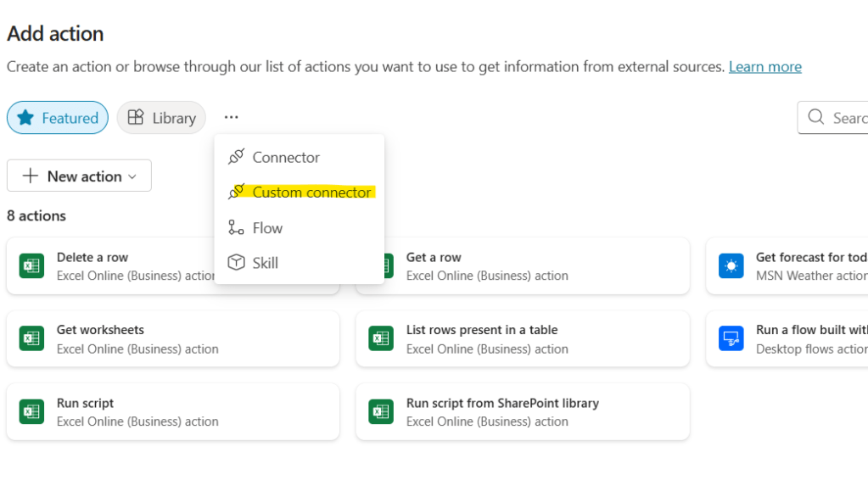This screenshot has height=480, width=868.
Task: Click the three-dot more filters button
Action: point(231,118)
